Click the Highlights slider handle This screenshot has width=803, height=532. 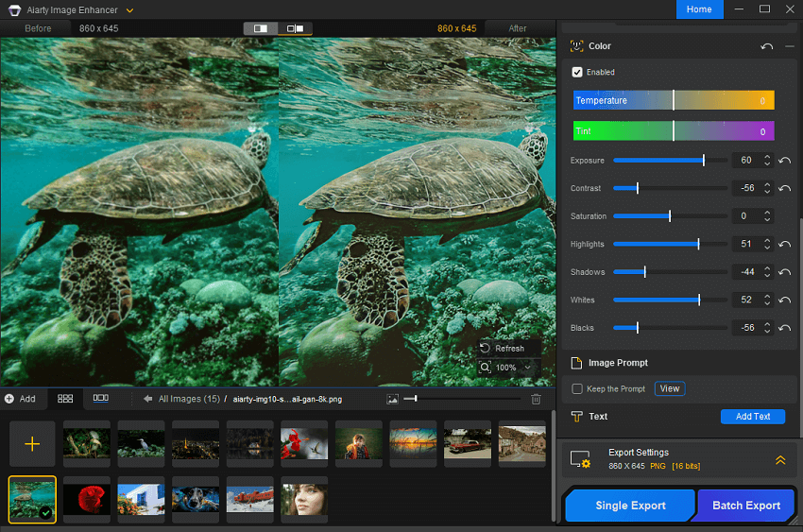click(x=698, y=244)
